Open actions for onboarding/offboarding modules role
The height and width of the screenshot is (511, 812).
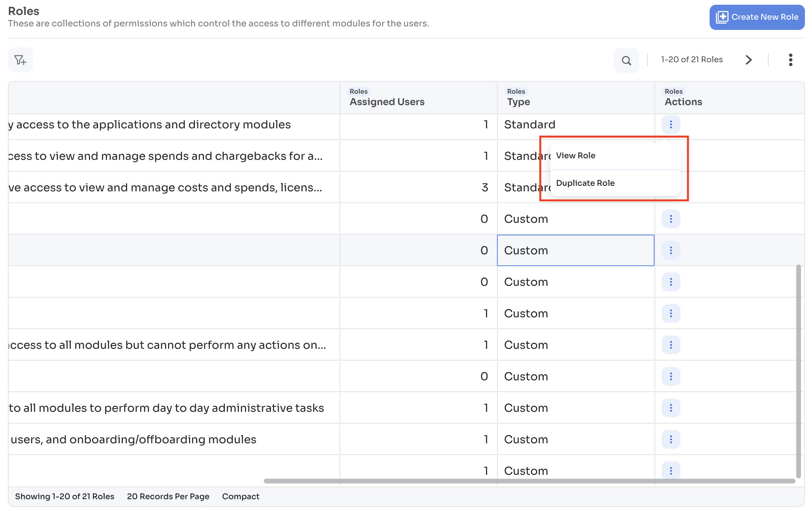point(671,439)
